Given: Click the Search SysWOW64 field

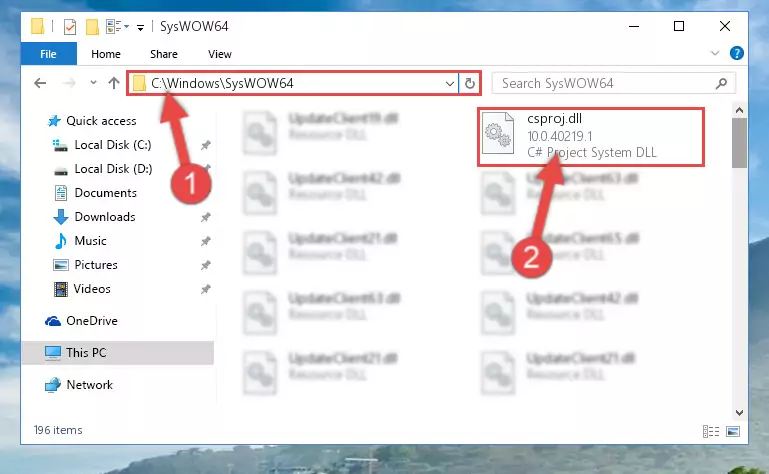Looking at the screenshot, I should [606, 83].
